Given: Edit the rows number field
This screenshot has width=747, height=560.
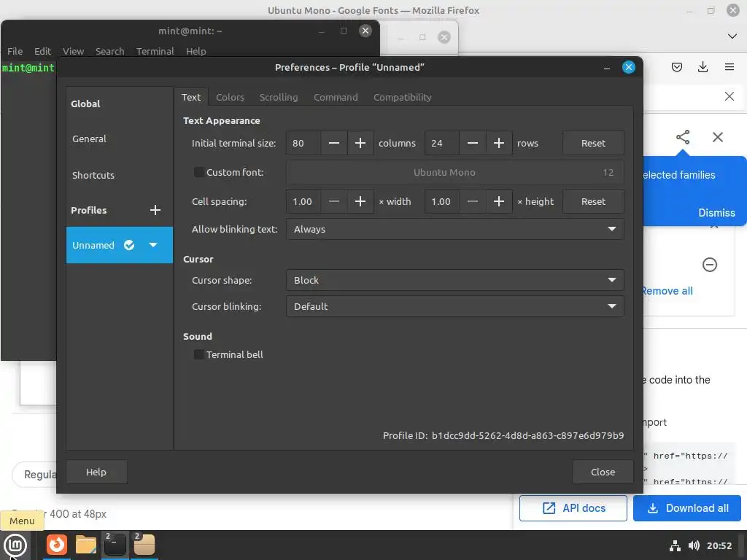Looking at the screenshot, I should pyautogui.click(x=442, y=144).
